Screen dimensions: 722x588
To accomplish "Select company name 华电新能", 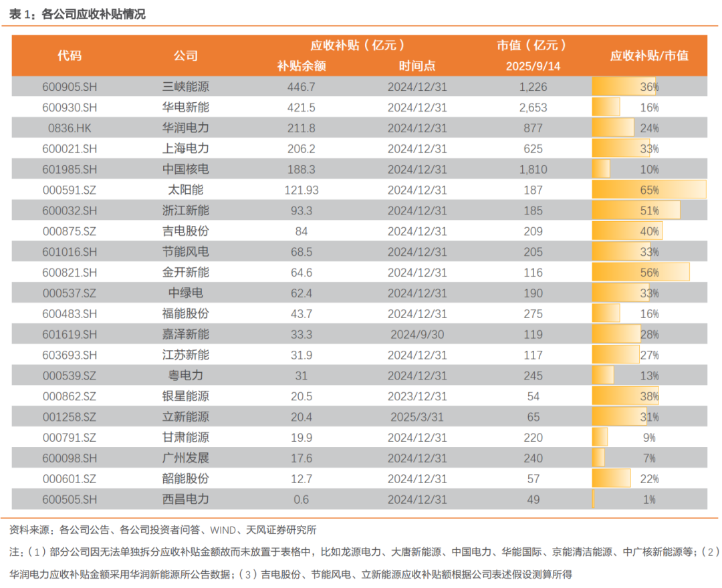I will 186,107.
